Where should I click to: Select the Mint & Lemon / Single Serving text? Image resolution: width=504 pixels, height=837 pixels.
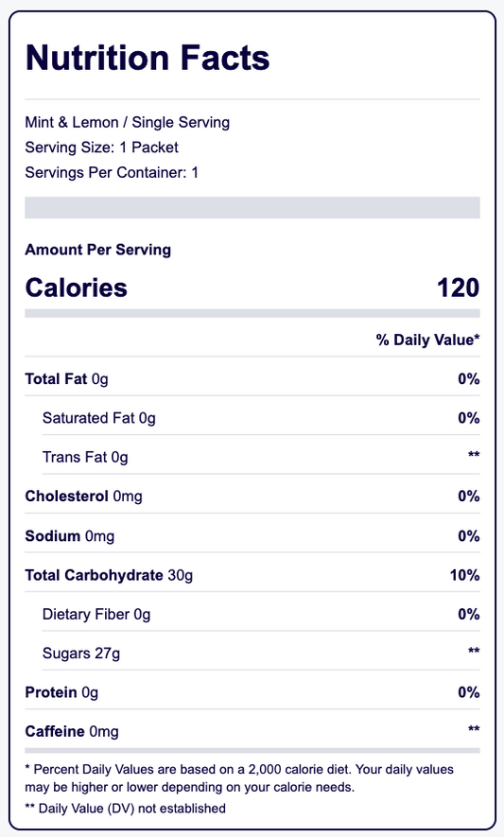[x=127, y=122]
